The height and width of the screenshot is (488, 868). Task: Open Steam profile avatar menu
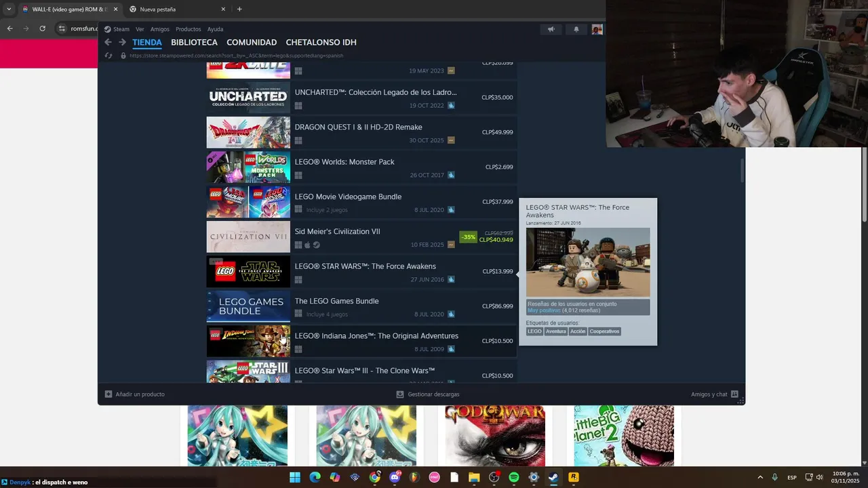(597, 29)
